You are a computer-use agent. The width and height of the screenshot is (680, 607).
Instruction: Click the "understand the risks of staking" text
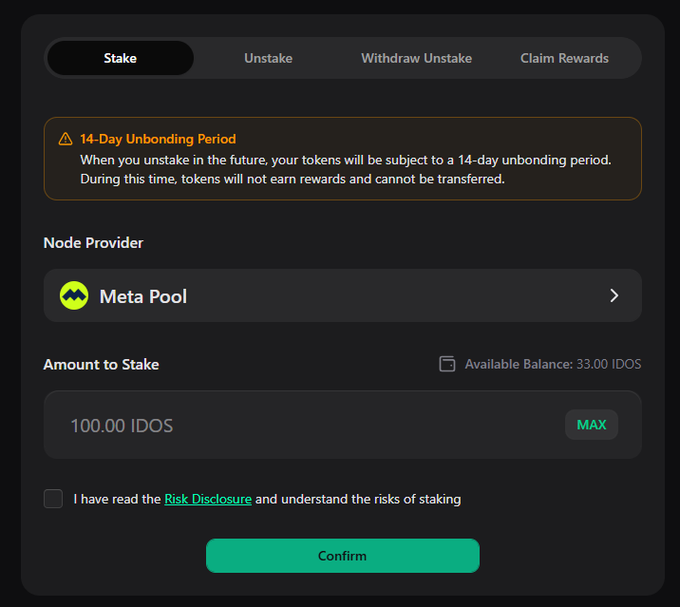[358, 499]
